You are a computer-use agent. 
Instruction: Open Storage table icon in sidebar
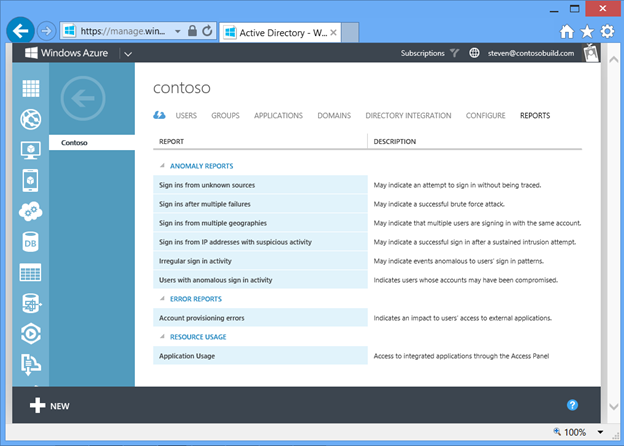[31, 273]
